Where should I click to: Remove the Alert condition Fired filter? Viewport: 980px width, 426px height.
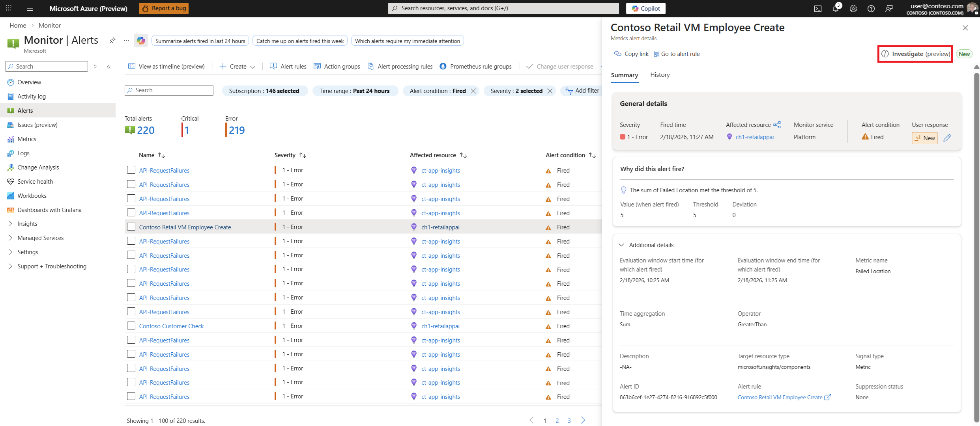pos(473,91)
